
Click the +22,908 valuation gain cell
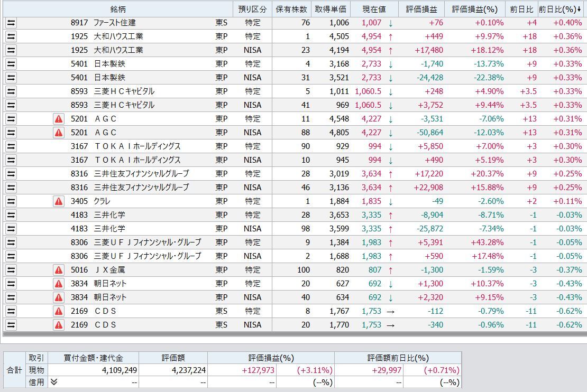[x=428, y=188]
